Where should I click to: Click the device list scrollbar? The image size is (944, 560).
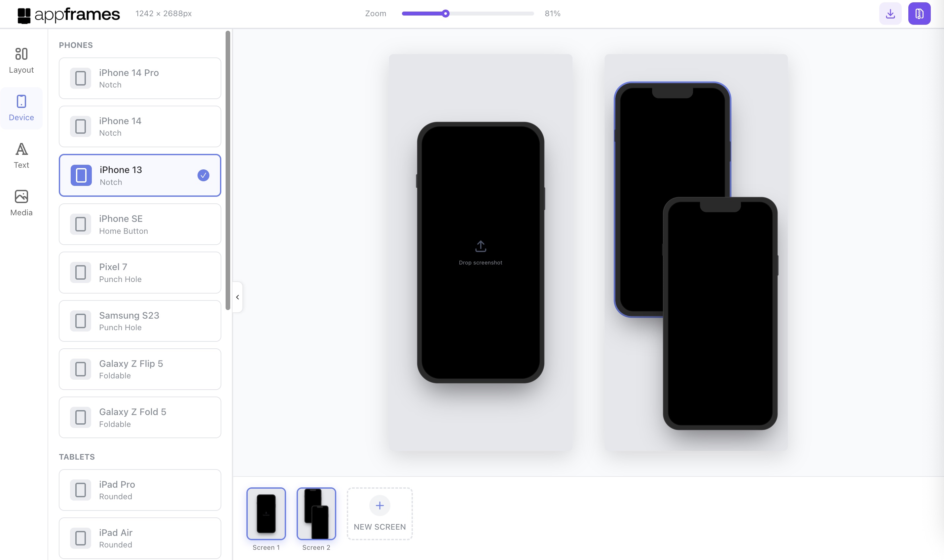click(x=228, y=170)
